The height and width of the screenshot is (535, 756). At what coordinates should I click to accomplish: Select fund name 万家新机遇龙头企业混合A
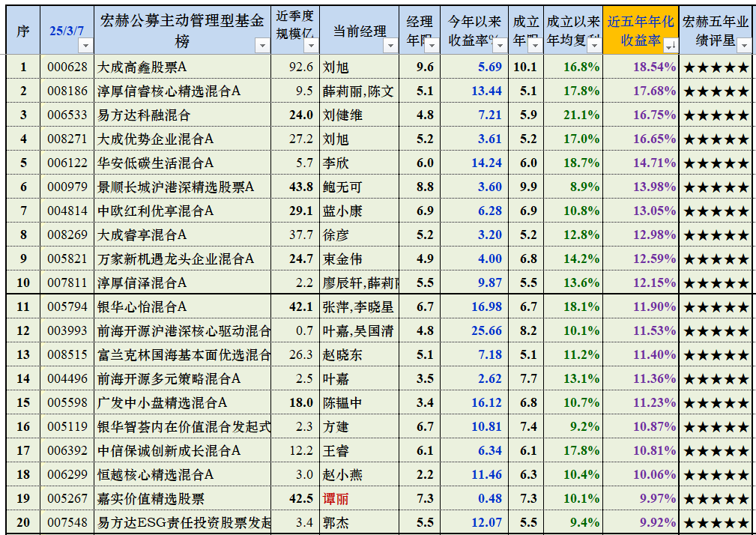pyautogui.click(x=175, y=259)
